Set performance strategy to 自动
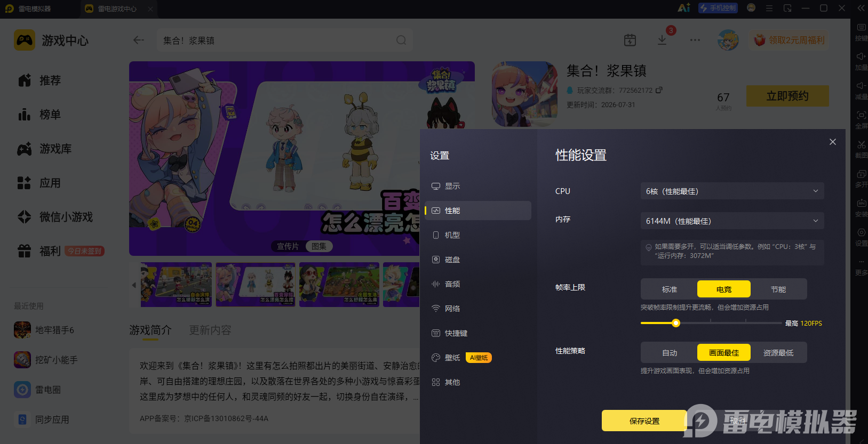Image resolution: width=868 pixels, height=444 pixels. 670,352
